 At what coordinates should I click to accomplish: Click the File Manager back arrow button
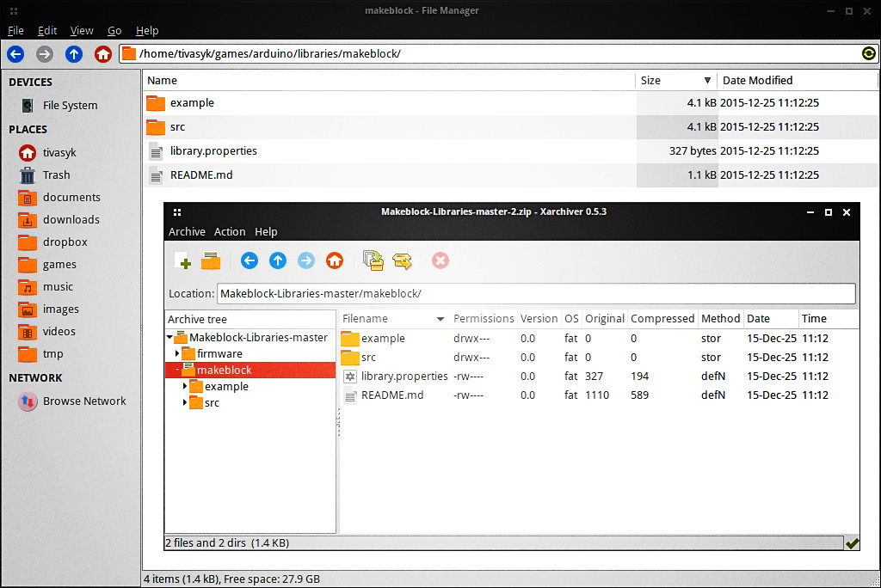pos(15,54)
